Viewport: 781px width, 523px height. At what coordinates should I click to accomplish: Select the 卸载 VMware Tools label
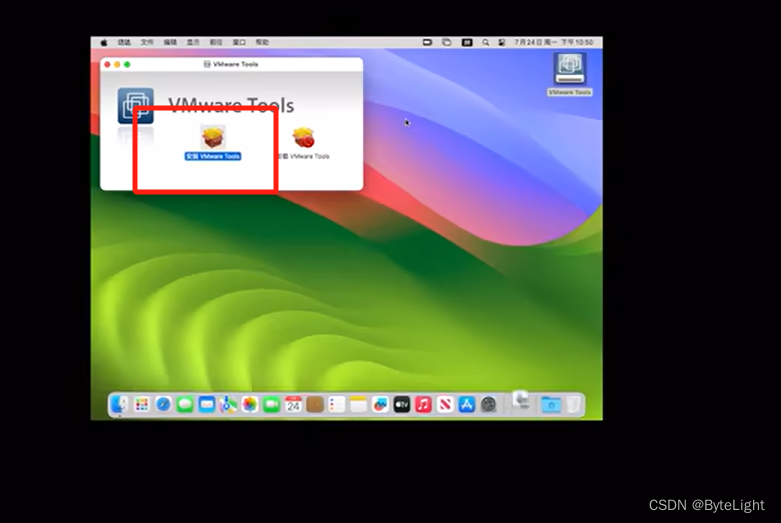[304, 156]
